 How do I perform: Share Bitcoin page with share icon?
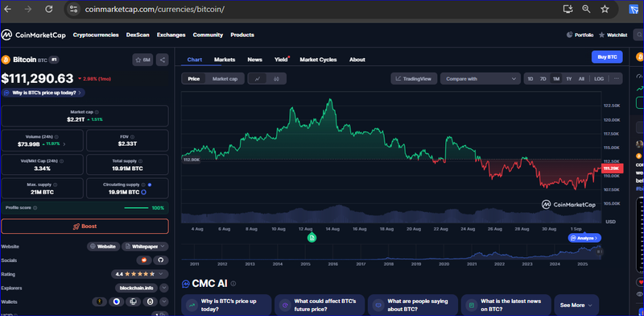[x=163, y=60]
